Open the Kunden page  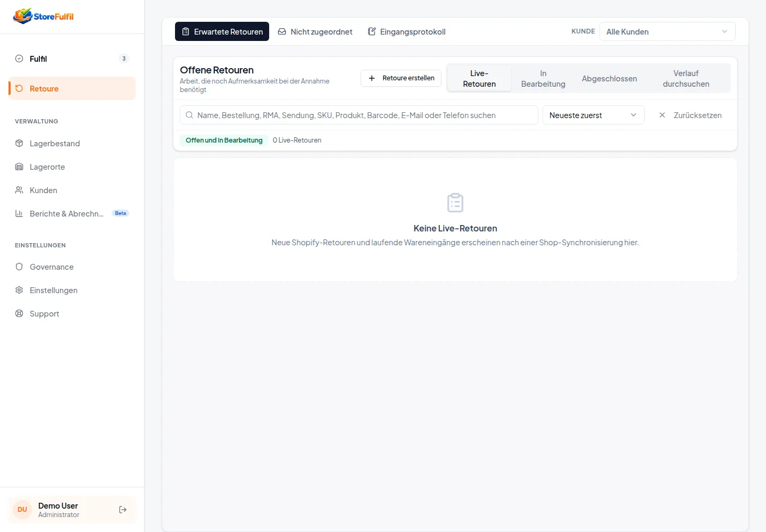coord(72,190)
